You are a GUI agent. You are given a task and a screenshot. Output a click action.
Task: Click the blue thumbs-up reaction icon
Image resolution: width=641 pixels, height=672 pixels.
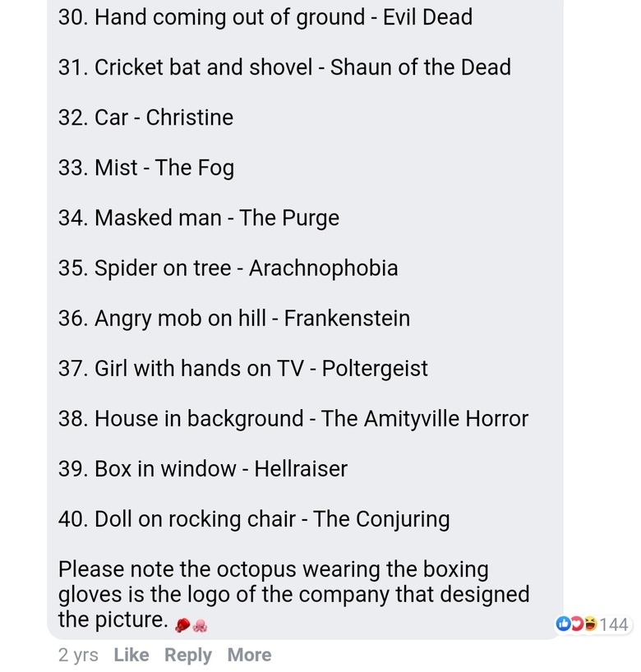(x=565, y=624)
